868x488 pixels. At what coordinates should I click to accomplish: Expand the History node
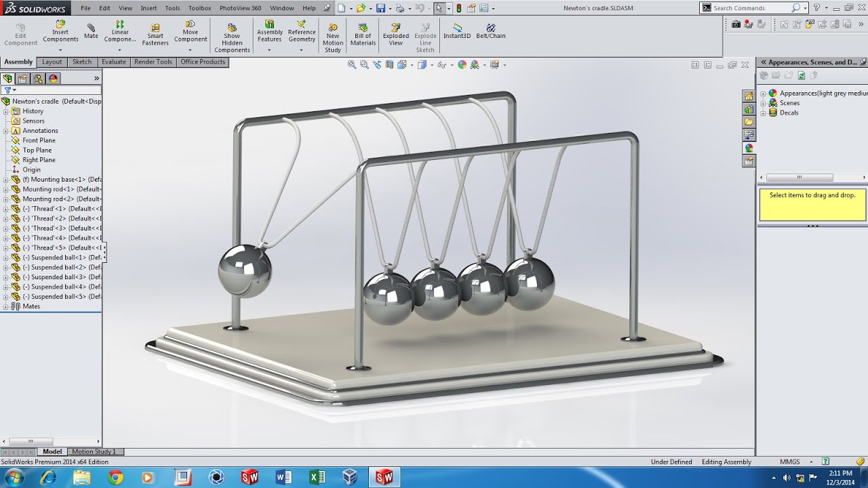[5, 111]
